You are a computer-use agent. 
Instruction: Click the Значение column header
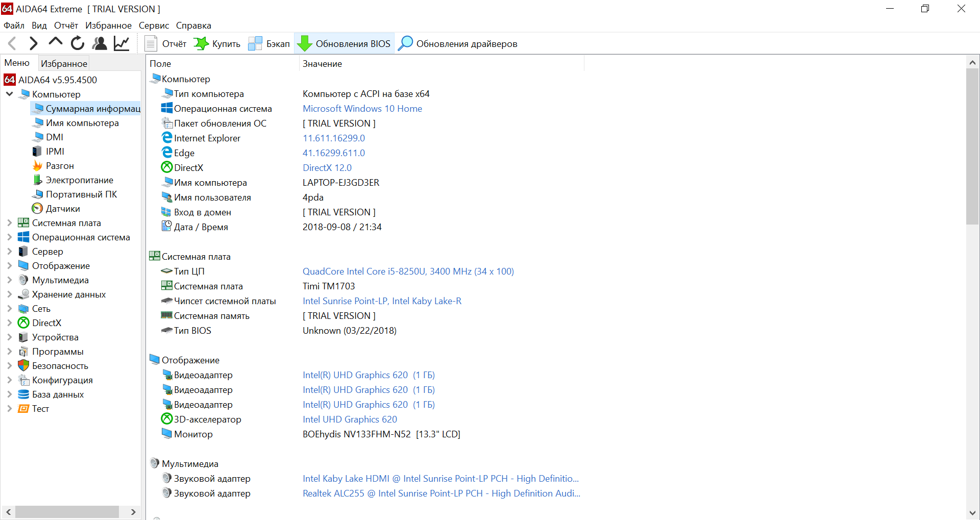pos(442,64)
